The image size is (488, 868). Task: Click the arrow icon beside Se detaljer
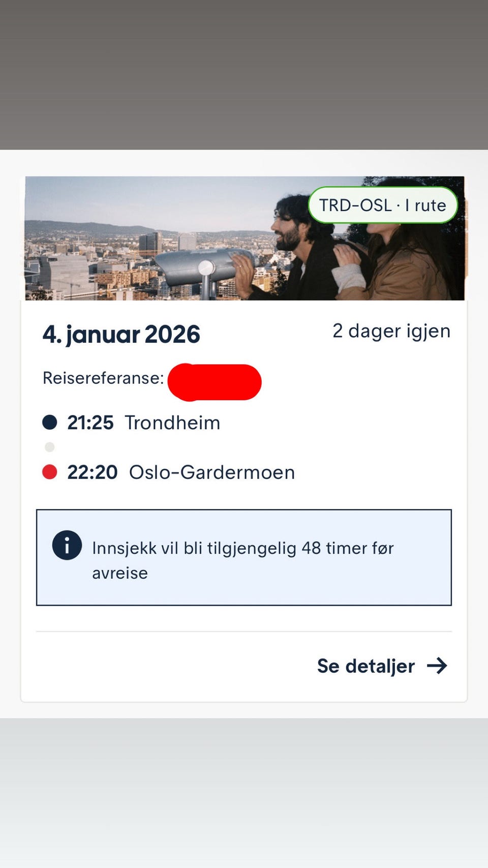437,666
